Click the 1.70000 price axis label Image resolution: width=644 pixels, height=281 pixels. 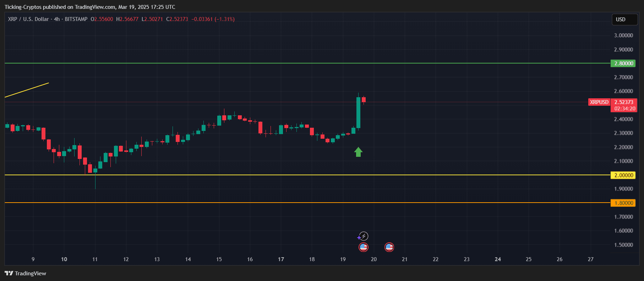click(623, 217)
